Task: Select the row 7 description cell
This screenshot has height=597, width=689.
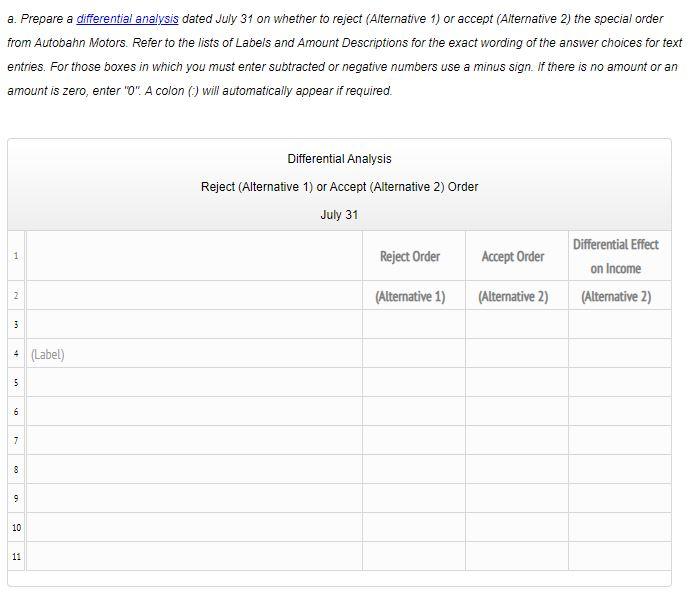Action: (194, 441)
